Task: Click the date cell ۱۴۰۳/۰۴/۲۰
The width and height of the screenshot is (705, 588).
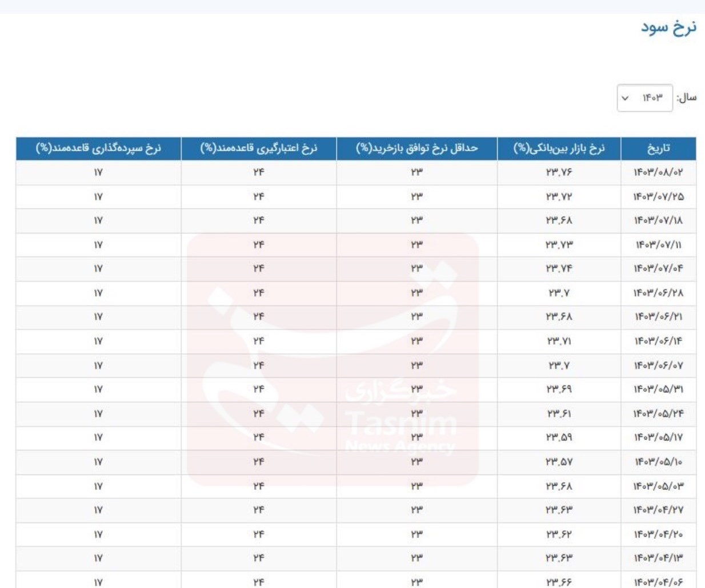Action: click(x=658, y=534)
